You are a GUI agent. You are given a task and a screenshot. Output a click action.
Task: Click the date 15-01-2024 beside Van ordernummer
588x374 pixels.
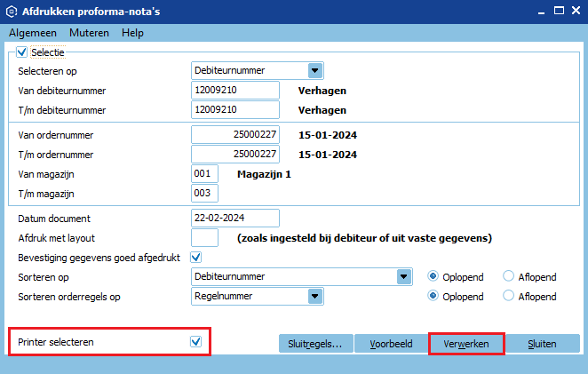[328, 135]
